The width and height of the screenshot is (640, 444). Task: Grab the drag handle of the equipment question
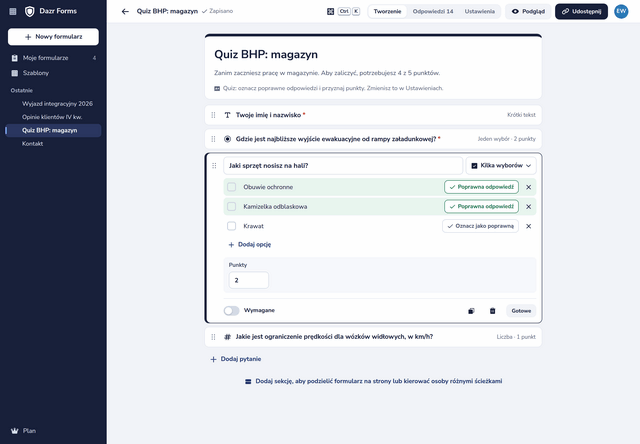click(x=214, y=166)
